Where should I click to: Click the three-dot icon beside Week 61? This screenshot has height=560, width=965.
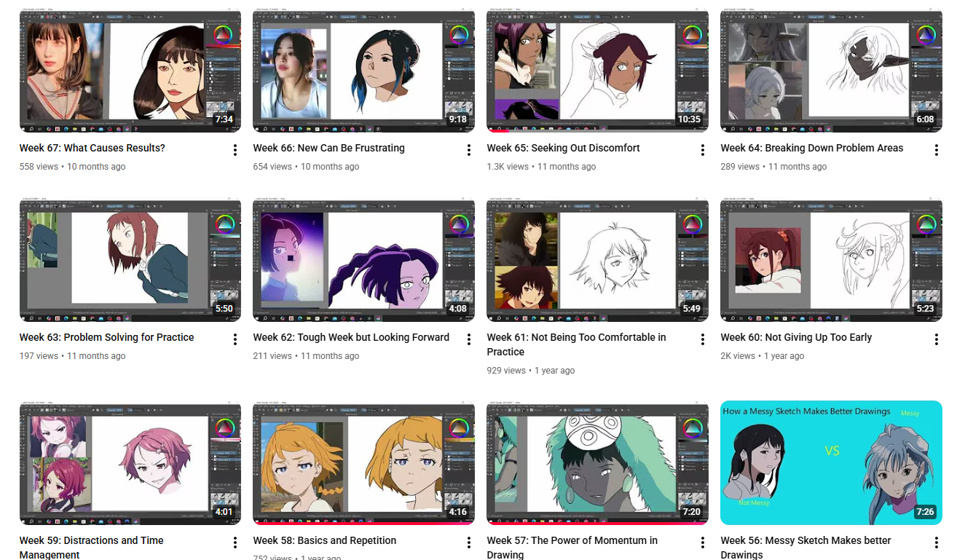coord(703,339)
